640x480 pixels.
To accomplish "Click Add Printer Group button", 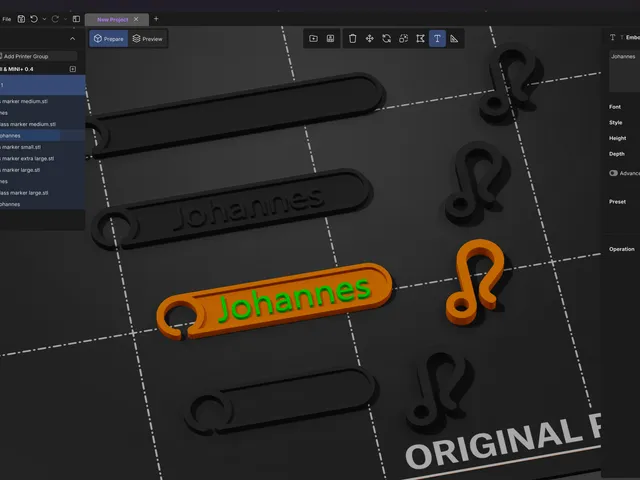I will (x=38, y=56).
